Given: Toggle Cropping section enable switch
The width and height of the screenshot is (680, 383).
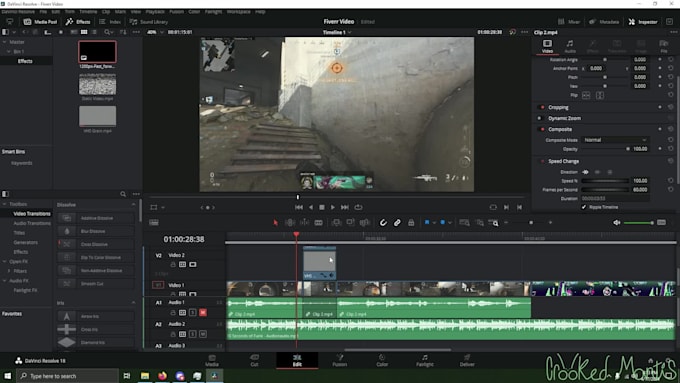Looking at the screenshot, I should pos(541,107).
